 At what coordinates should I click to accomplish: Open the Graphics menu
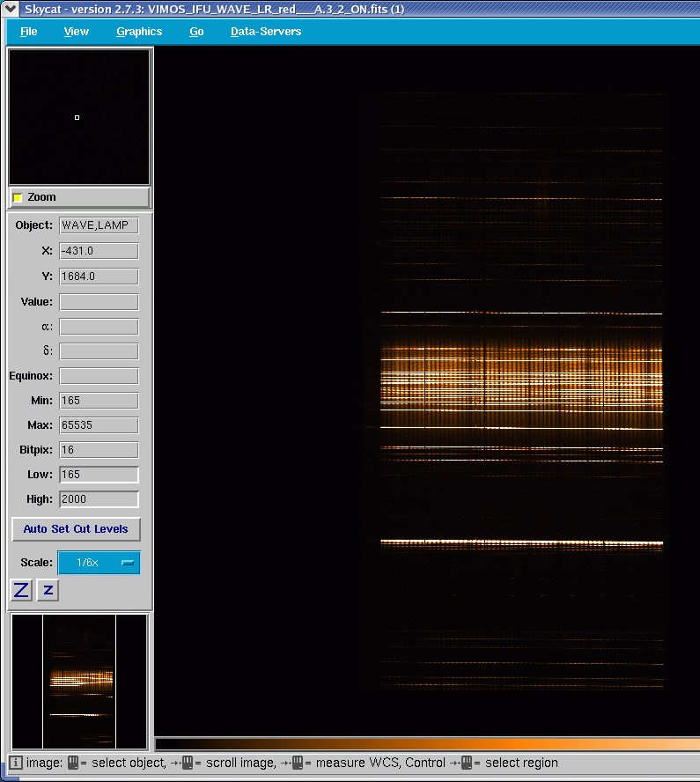click(139, 32)
